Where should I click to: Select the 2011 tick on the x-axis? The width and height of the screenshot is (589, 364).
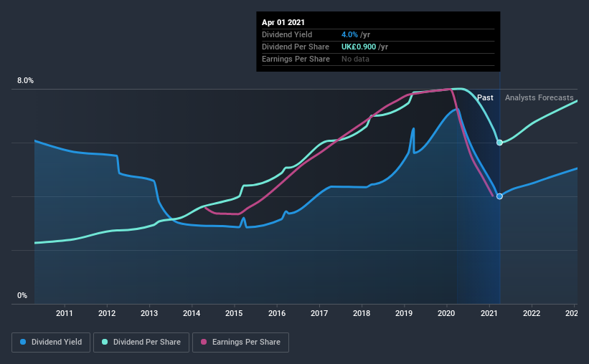(x=65, y=313)
